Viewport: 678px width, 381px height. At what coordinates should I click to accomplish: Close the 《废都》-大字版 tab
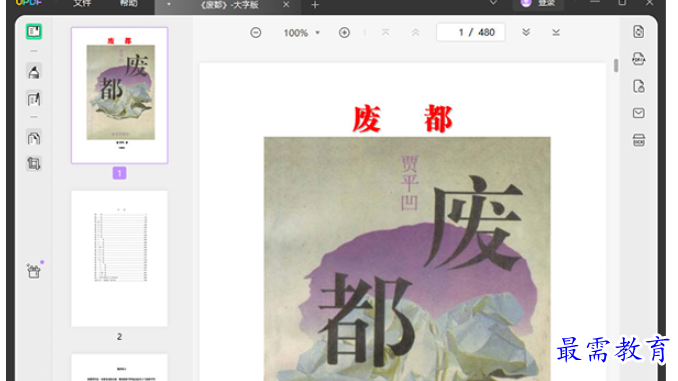click(286, 5)
